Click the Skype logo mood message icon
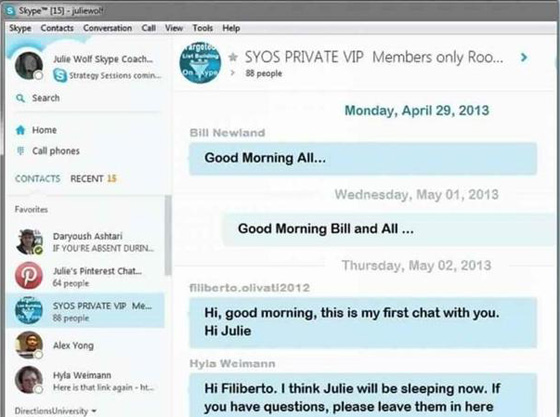The width and height of the screenshot is (560, 417). click(60, 75)
